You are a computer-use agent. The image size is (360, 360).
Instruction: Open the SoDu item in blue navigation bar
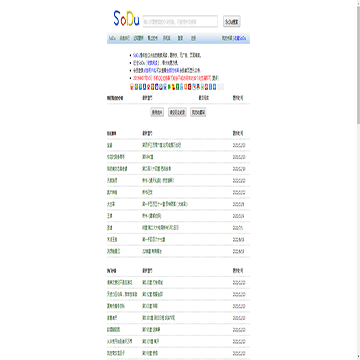(112, 38)
